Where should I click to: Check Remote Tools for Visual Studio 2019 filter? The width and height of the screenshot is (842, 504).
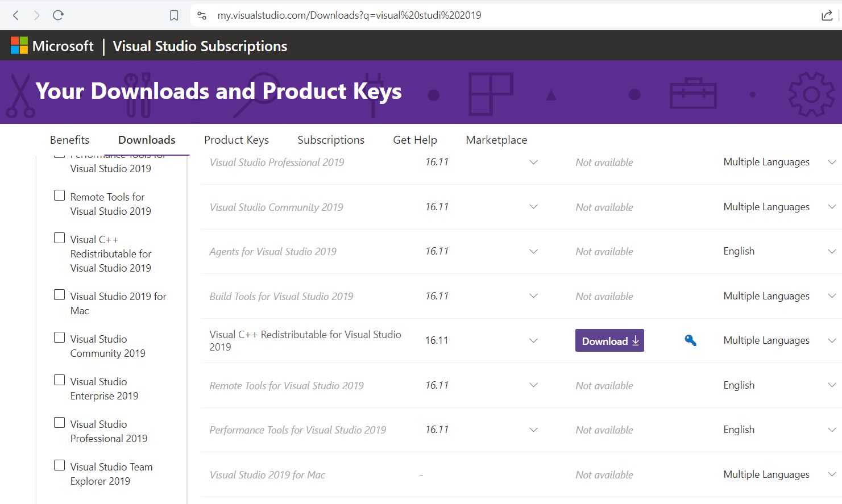pos(59,195)
